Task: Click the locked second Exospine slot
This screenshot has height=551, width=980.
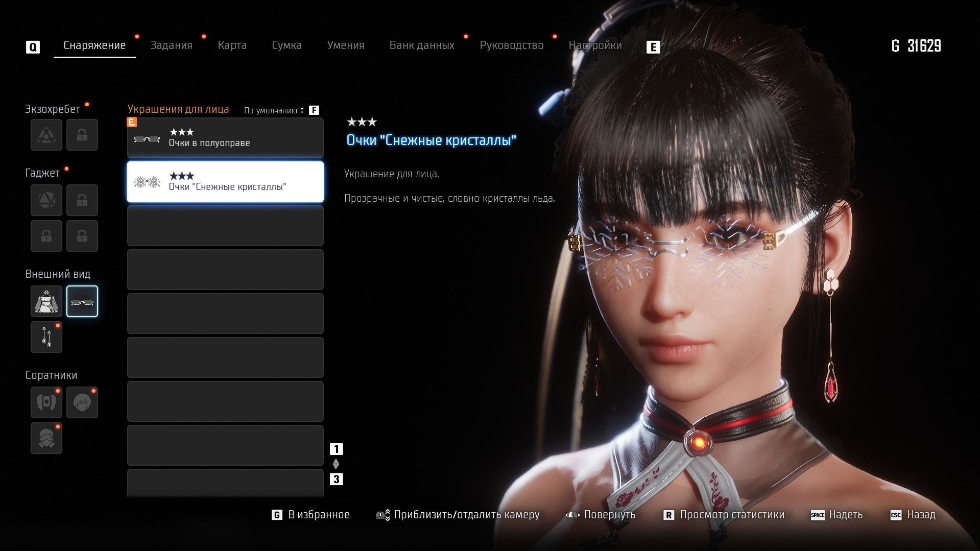Action: pyautogui.click(x=82, y=135)
